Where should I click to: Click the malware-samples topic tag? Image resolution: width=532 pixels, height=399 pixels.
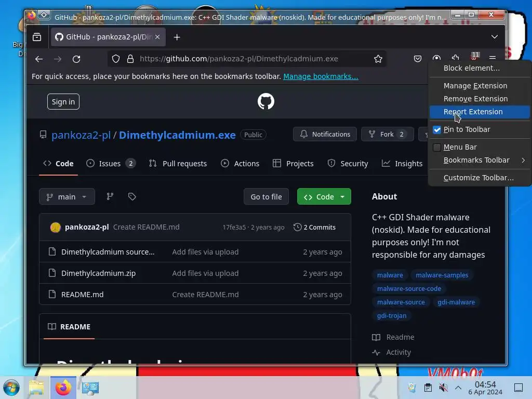[x=442, y=275]
